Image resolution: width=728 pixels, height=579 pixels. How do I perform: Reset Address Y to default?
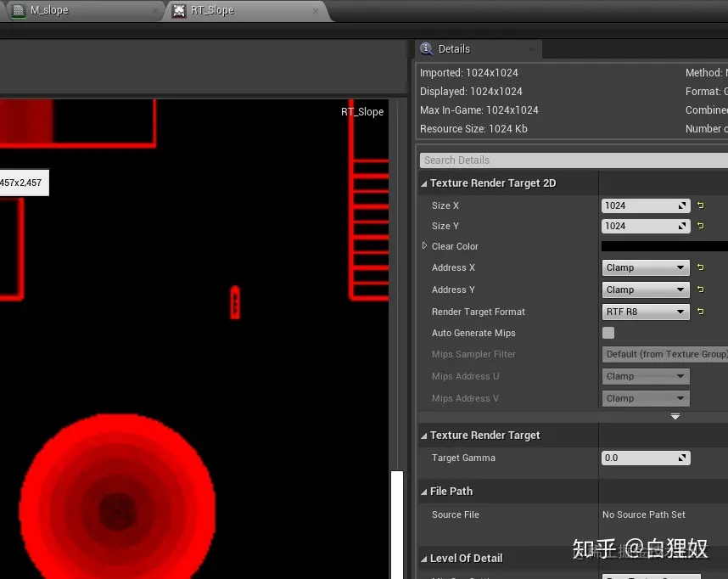click(x=701, y=289)
